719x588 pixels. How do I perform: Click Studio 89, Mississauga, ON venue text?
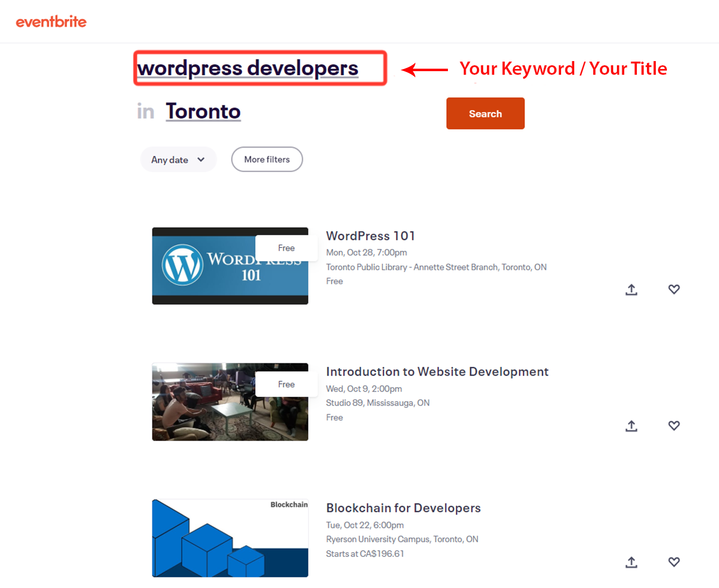click(377, 403)
